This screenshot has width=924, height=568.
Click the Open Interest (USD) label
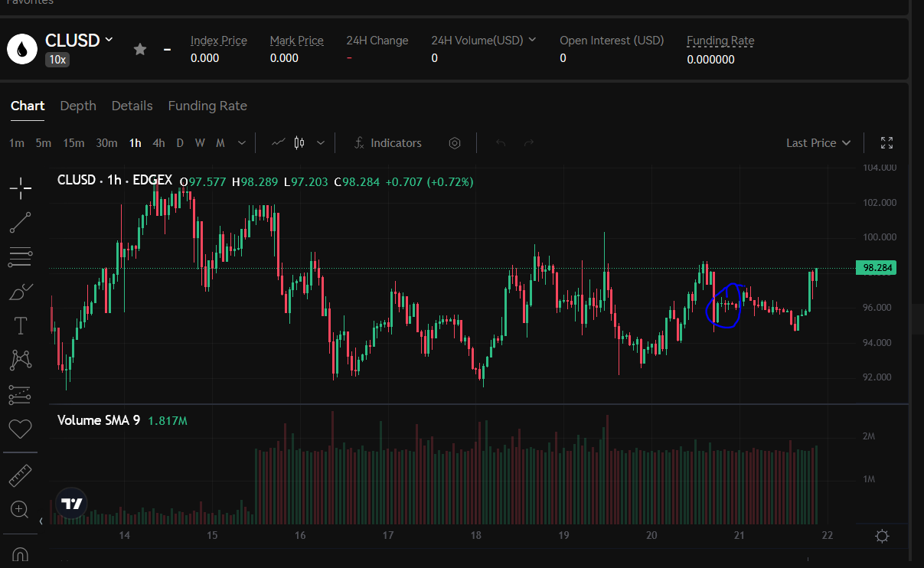pos(612,41)
